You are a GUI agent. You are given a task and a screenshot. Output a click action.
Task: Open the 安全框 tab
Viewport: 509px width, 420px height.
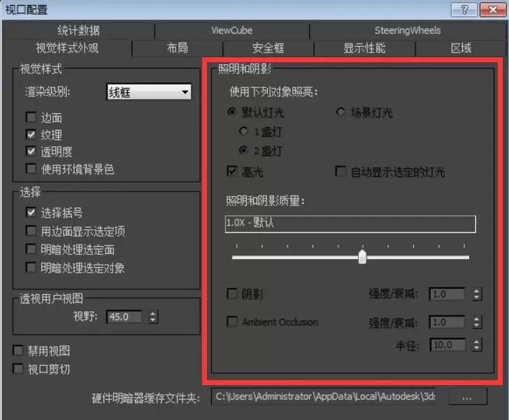(268, 48)
